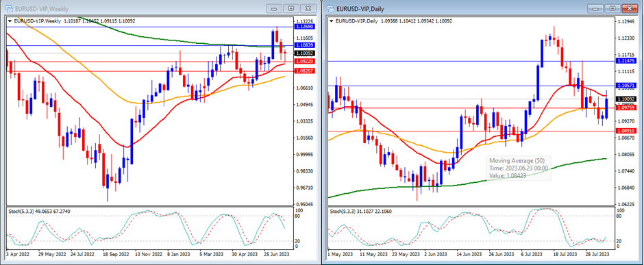Click the Stoch(5,3,3) 31.1027 22.1060 indicator label
Image resolution: width=644 pixels, height=265 pixels.
360,211
